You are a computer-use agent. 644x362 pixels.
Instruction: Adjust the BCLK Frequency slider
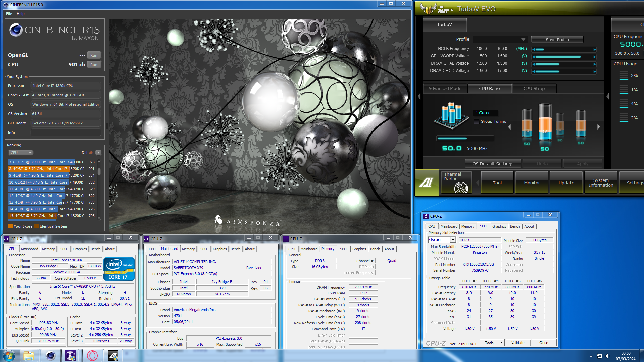tap(564, 49)
